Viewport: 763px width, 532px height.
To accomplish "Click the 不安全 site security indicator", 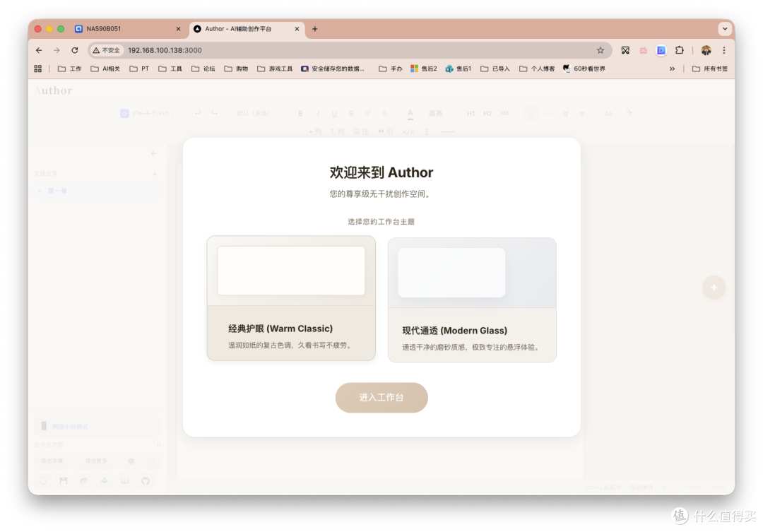I will pyautogui.click(x=107, y=50).
